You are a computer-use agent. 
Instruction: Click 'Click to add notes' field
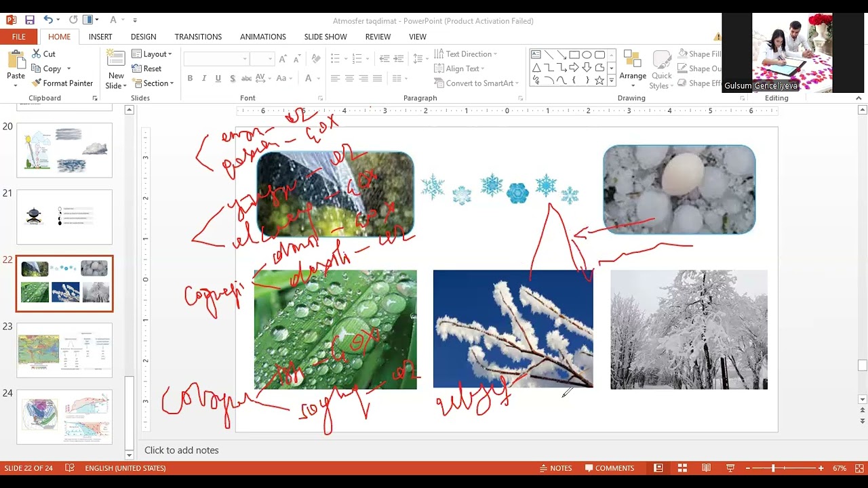pyautogui.click(x=181, y=450)
